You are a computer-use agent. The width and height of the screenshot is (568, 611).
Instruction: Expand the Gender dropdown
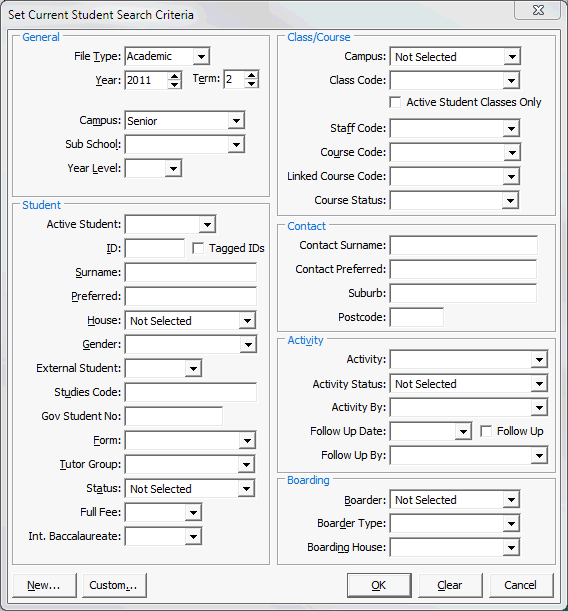click(248, 344)
